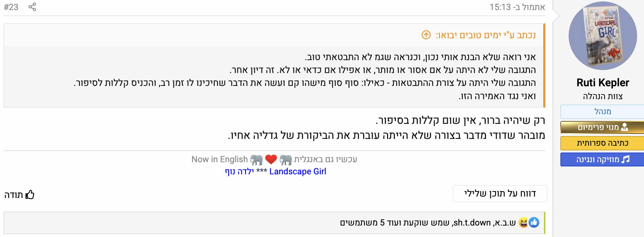Screen dimensions: 644x237
Task: Click the person icon on the gold badge
Action: point(625,127)
